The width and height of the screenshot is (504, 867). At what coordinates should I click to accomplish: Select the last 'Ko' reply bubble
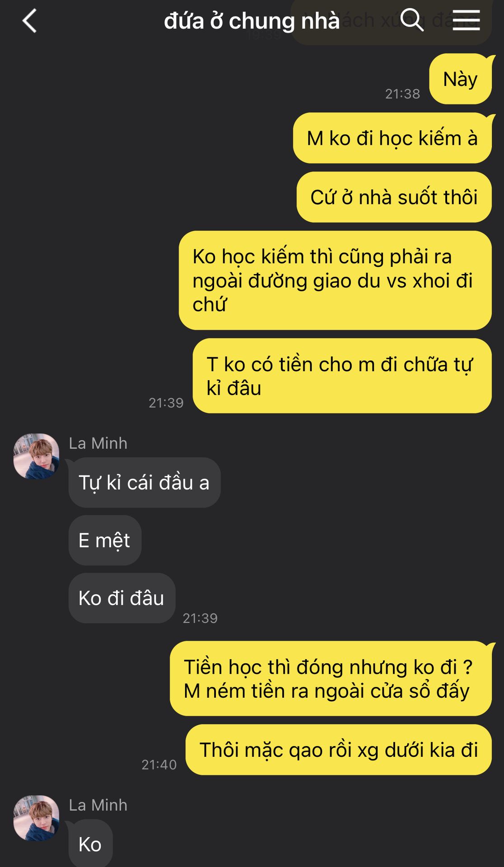[90, 844]
